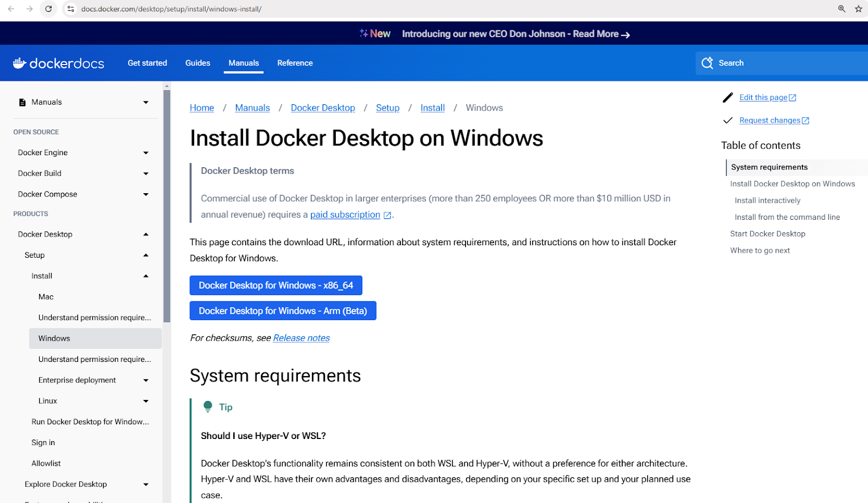Click the Setup breadcrumb link
868x503 pixels.
coord(388,108)
